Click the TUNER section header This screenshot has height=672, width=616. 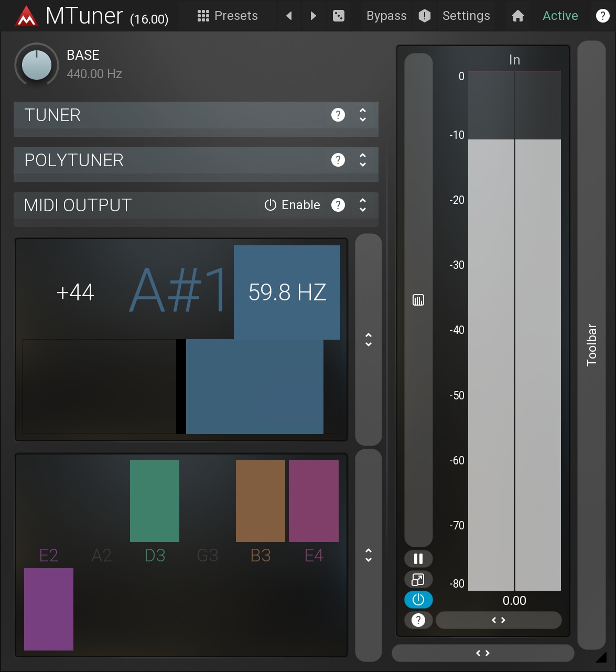pyautogui.click(x=196, y=115)
